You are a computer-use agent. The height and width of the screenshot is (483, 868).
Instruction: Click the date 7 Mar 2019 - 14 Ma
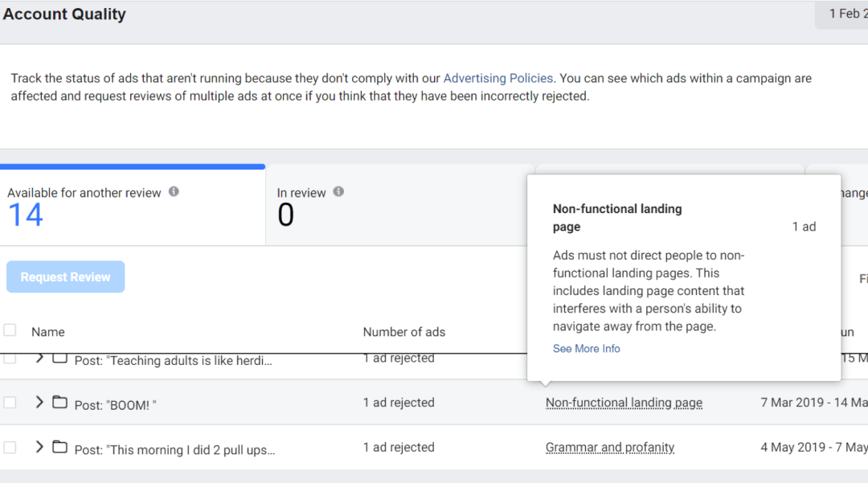pyautogui.click(x=813, y=402)
